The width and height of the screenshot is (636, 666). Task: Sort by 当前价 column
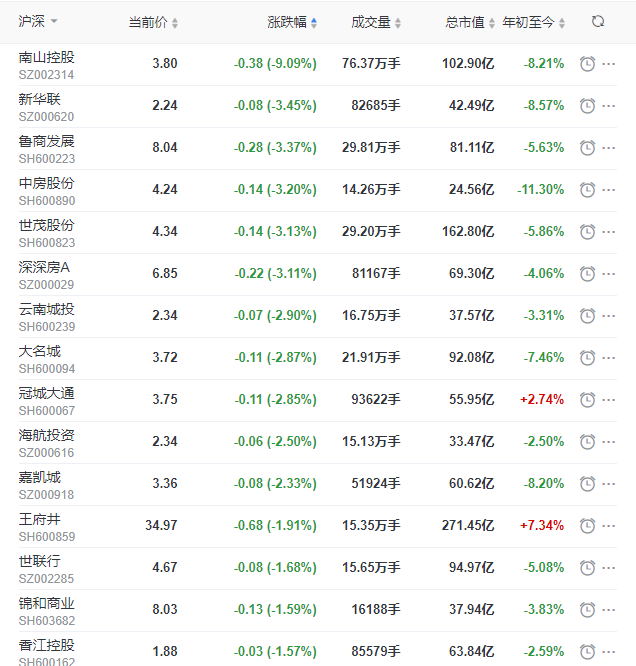pos(153,22)
